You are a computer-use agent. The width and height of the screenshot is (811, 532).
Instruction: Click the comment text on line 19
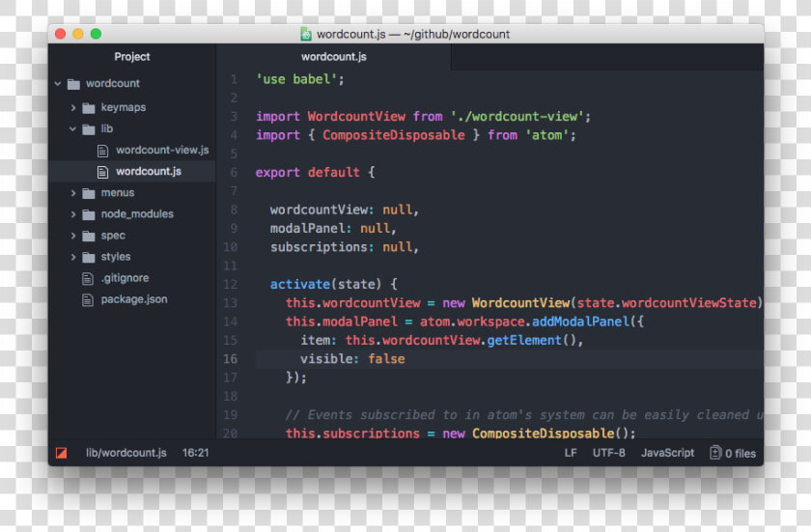click(523, 414)
